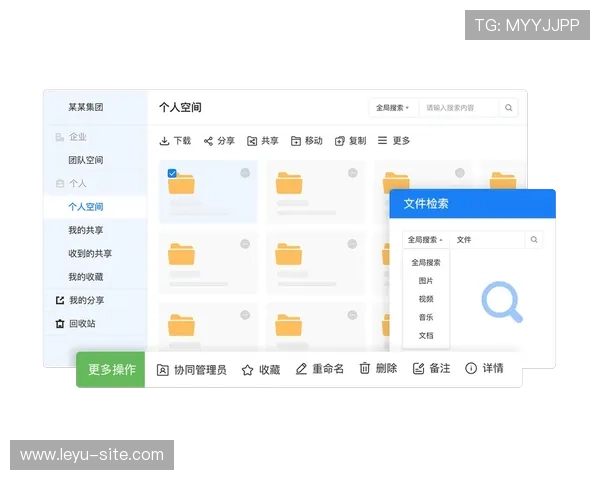
Task: Click the search icon in 文件检索 panel
Action: [x=534, y=240]
